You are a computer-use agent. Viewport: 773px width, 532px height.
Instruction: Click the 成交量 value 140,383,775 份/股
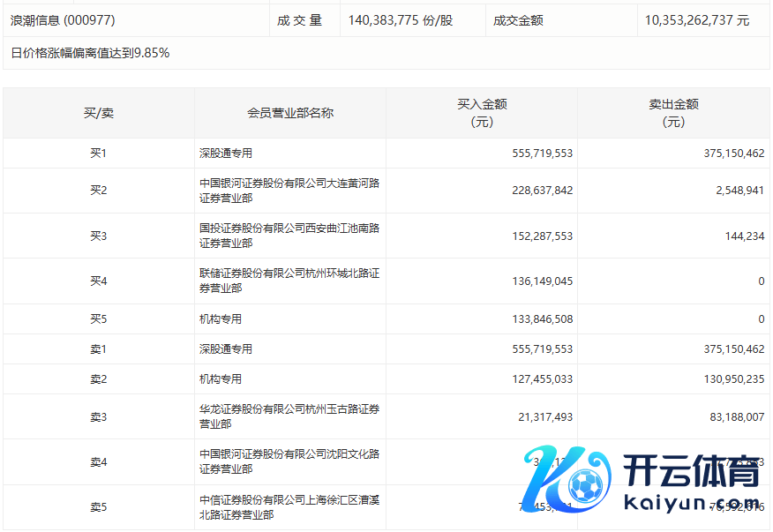pos(401,19)
